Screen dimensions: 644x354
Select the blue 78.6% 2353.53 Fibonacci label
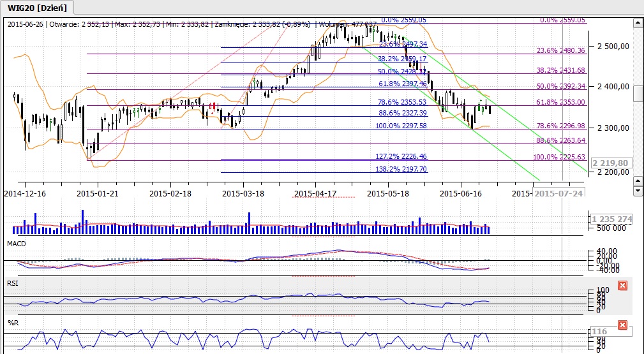pyautogui.click(x=402, y=102)
